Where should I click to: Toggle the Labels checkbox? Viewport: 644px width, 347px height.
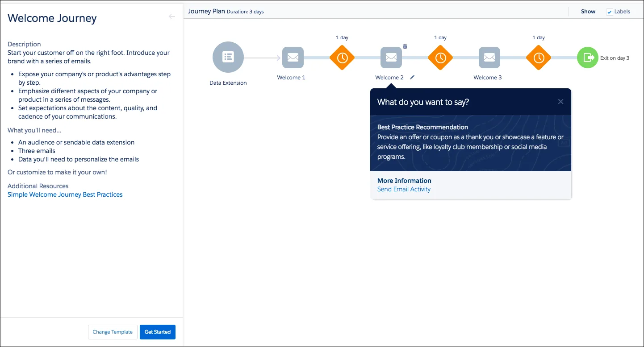click(x=609, y=12)
